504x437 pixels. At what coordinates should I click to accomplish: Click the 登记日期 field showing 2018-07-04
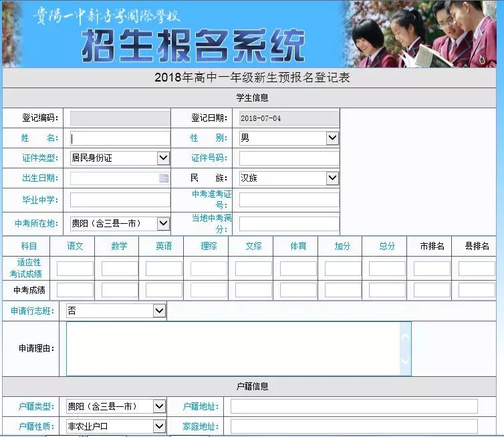[x=289, y=118]
